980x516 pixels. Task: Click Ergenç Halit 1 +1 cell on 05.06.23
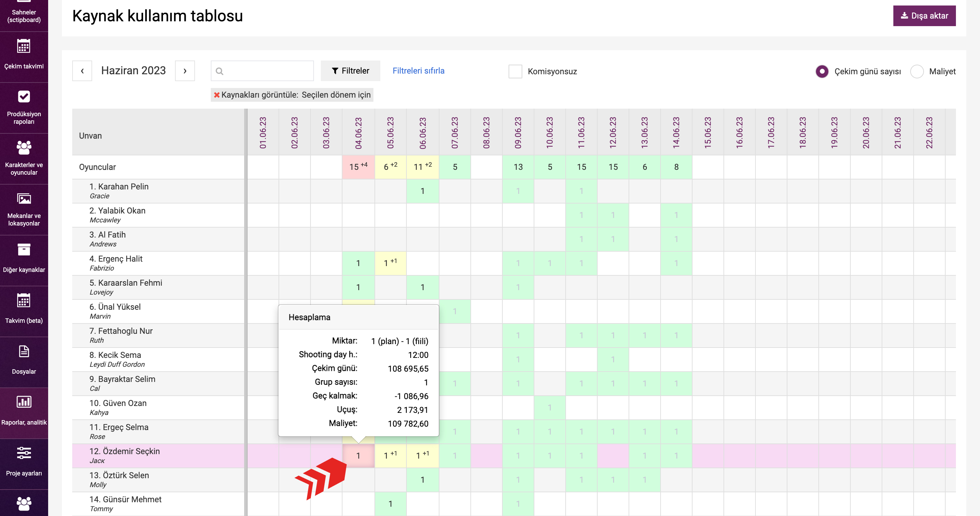pos(390,263)
